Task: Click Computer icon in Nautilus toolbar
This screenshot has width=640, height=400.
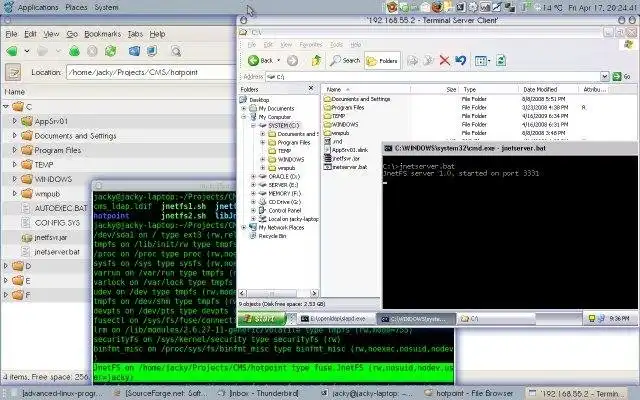Action: tap(152, 51)
